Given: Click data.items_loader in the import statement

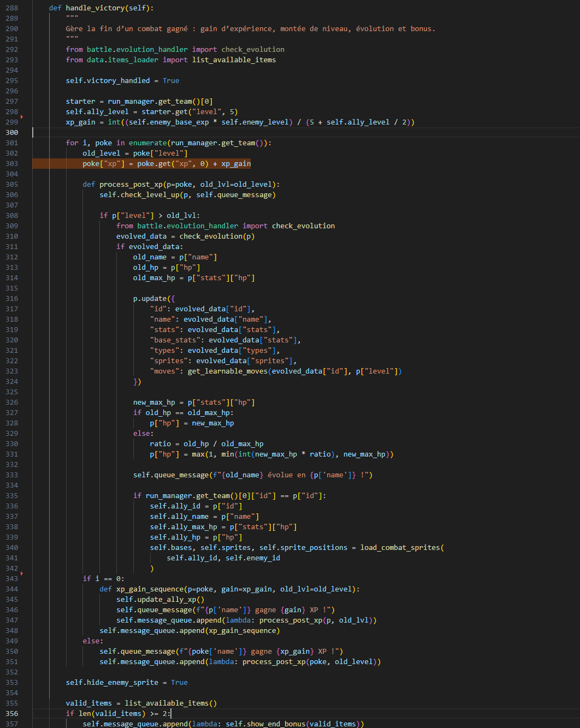Looking at the screenshot, I should click(122, 60).
